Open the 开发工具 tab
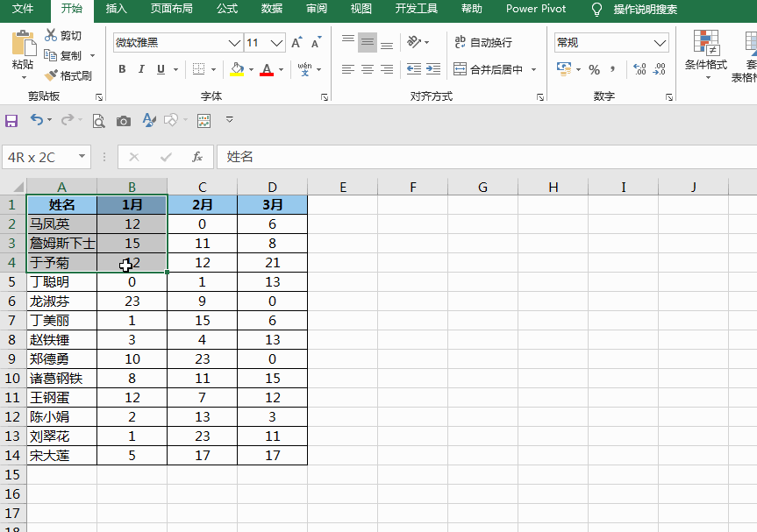The height and width of the screenshot is (532, 757). 416,9
